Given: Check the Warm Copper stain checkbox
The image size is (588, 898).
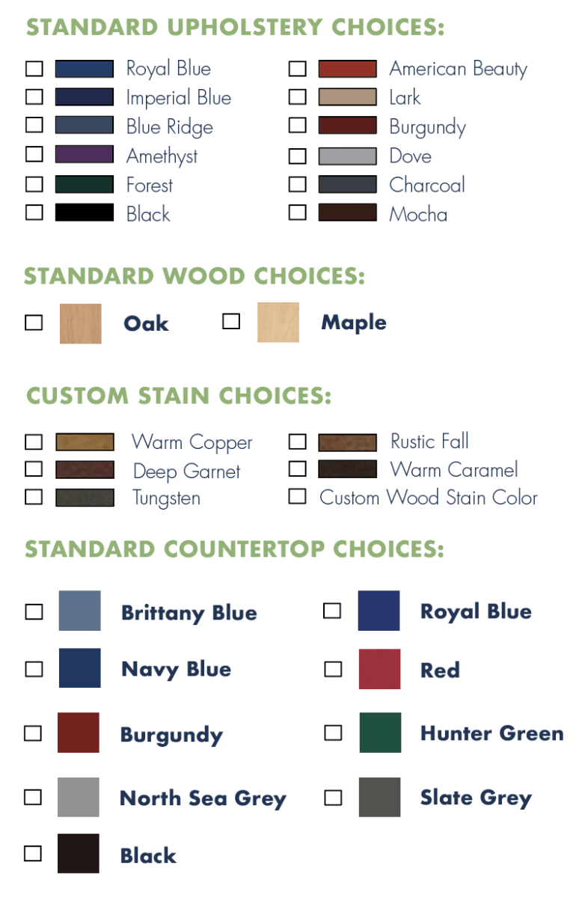Looking at the screenshot, I should [34, 441].
